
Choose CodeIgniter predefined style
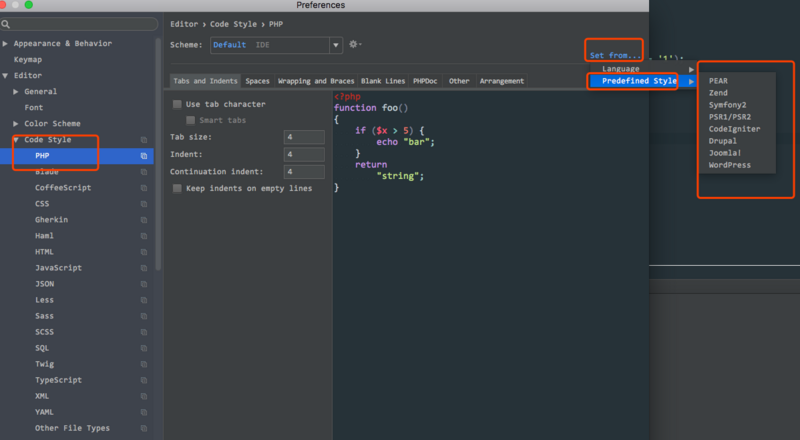(734, 129)
